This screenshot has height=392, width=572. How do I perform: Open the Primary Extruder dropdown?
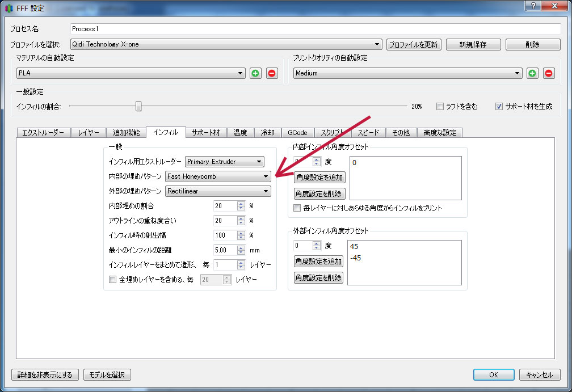224,162
